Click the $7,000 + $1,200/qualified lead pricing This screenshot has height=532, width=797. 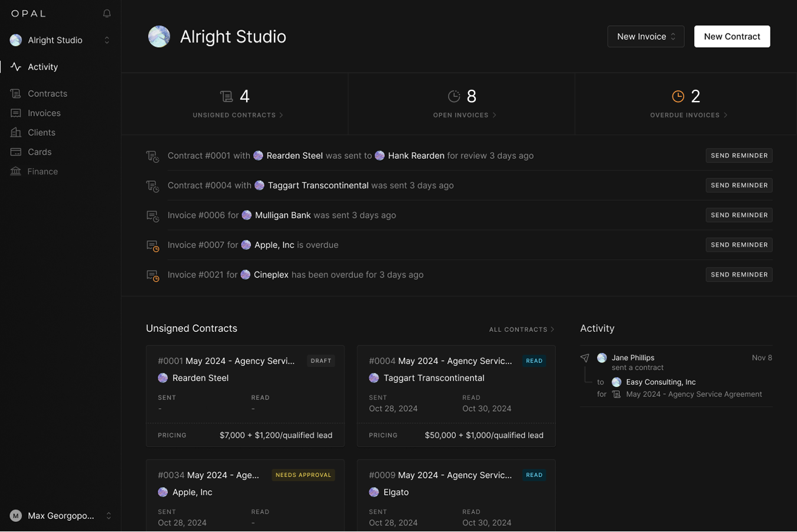[276, 435]
